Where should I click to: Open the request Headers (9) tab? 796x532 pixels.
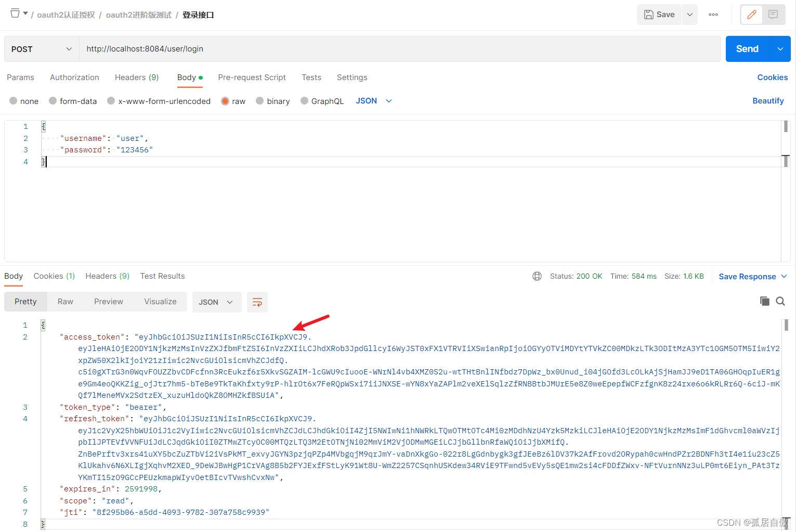click(137, 77)
